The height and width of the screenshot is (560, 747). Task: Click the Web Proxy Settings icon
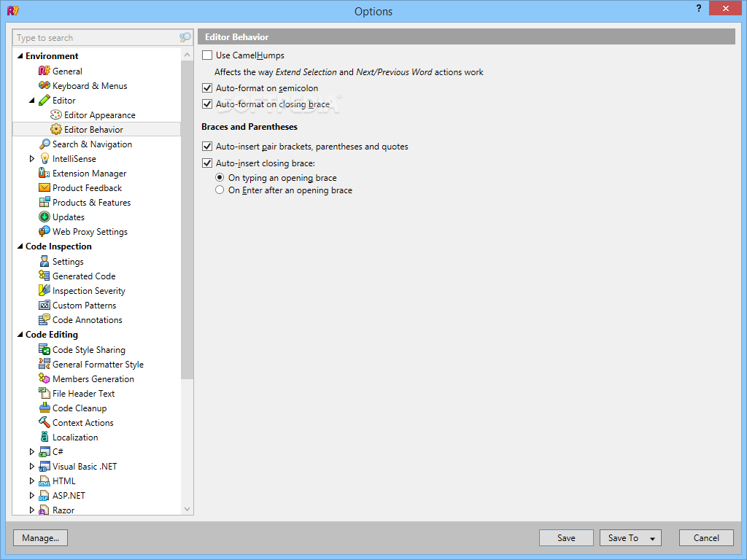coord(44,231)
